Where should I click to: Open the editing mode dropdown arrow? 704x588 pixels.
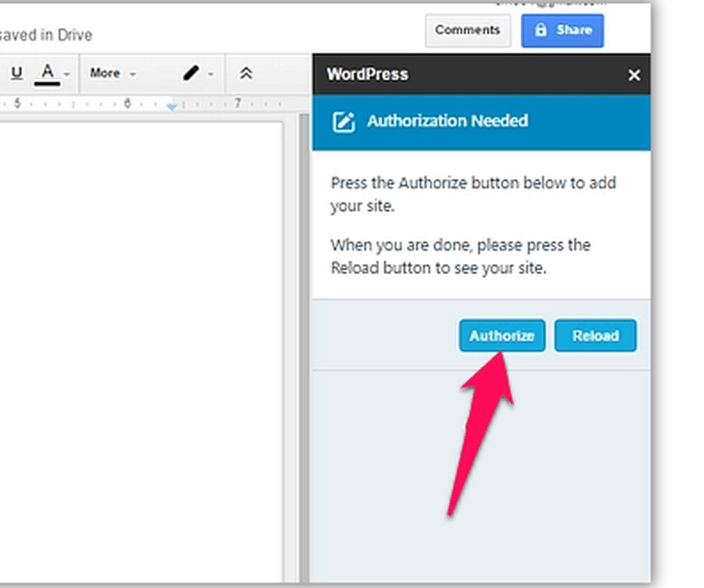211,74
